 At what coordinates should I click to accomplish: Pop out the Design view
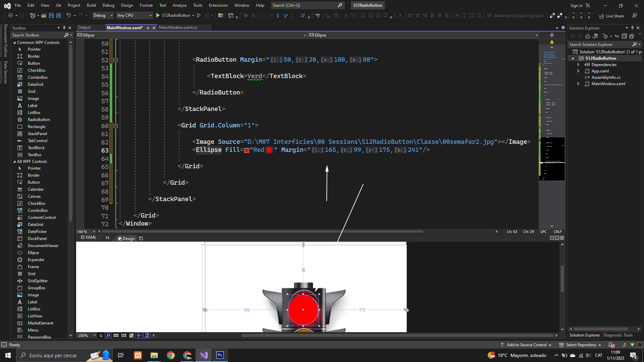(x=141, y=238)
